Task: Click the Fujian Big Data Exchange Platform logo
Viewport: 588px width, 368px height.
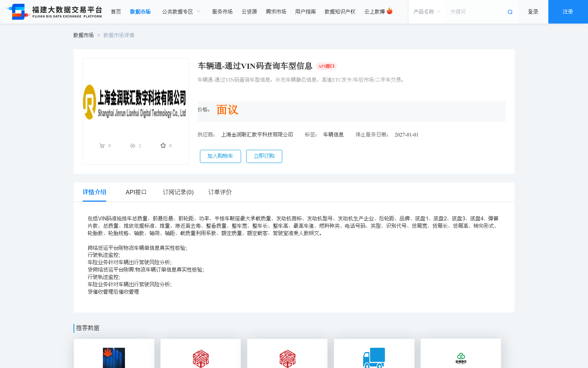Action: click(x=54, y=12)
